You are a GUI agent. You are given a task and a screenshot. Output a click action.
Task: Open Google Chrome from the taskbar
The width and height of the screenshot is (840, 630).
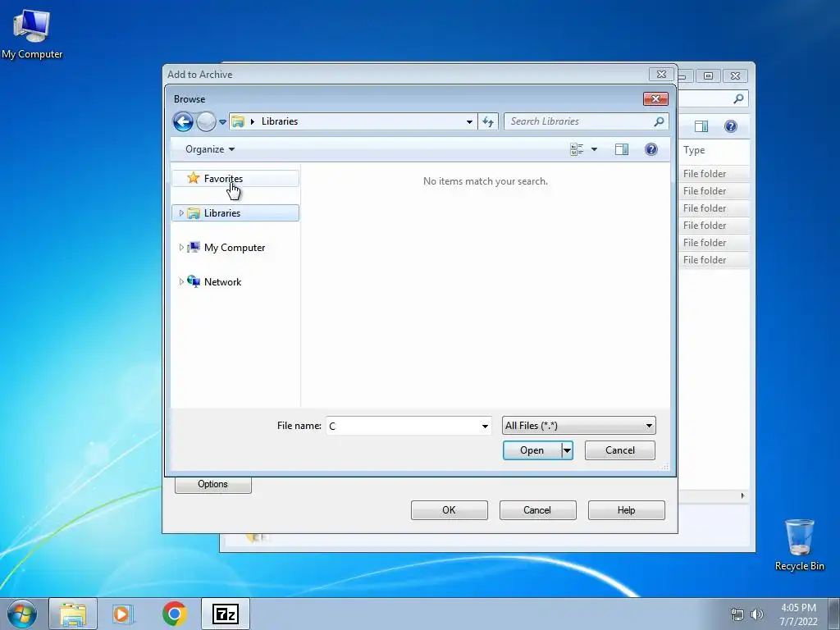(x=174, y=614)
